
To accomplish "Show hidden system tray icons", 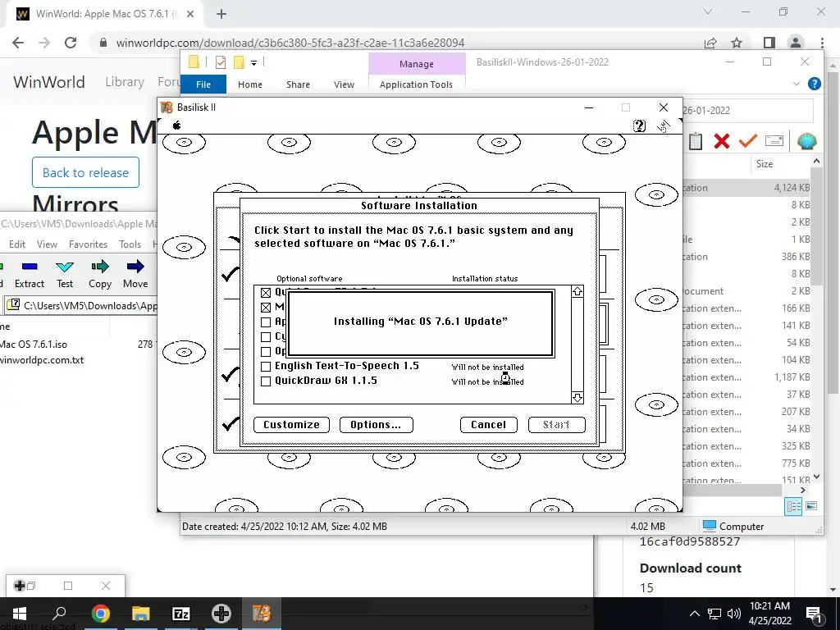I will click(x=694, y=614).
